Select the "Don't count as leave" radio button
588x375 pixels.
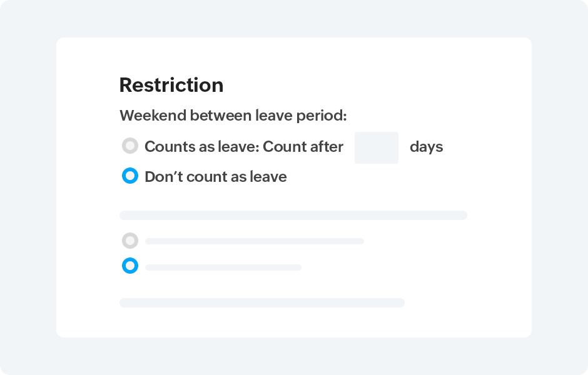tap(130, 176)
